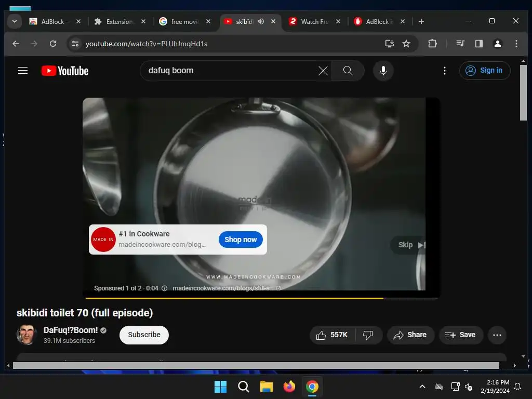Open media controls icon in toolbar
This screenshot has width=532, height=399.
tap(460, 44)
